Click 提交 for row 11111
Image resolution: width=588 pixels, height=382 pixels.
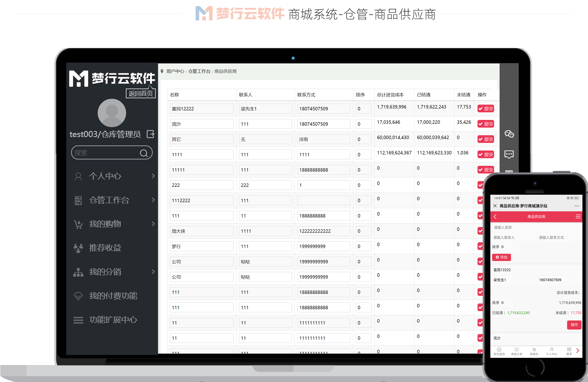pyautogui.click(x=486, y=170)
